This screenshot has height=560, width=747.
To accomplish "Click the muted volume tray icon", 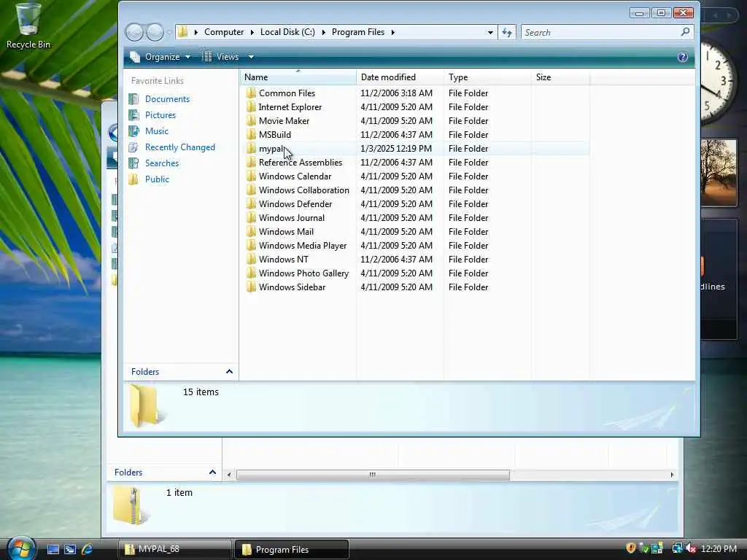I will coord(691,549).
